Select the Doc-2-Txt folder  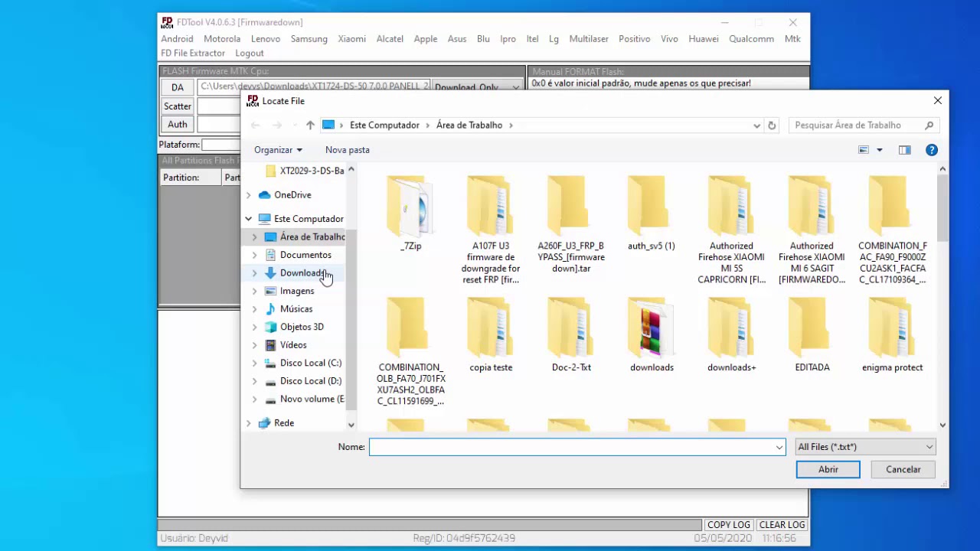571,334
